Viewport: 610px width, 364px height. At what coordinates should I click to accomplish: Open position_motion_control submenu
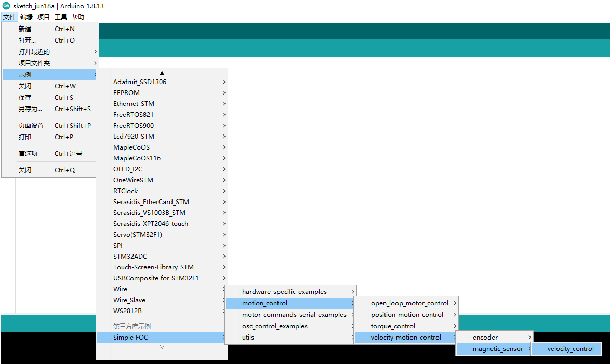coord(406,314)
